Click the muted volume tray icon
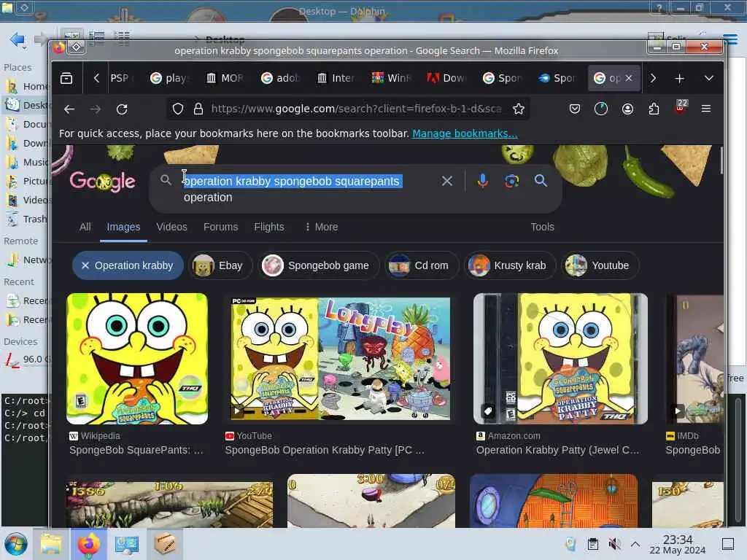 (614, 544)
